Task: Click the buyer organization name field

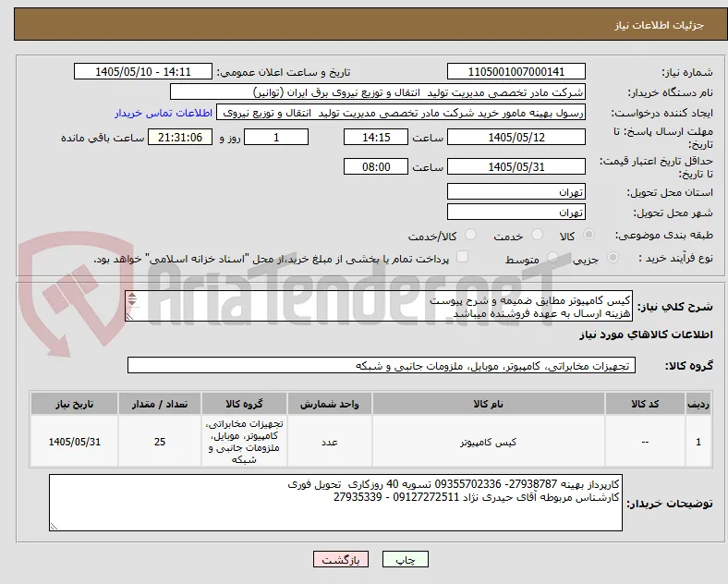Action: click(x=378, y=91)
